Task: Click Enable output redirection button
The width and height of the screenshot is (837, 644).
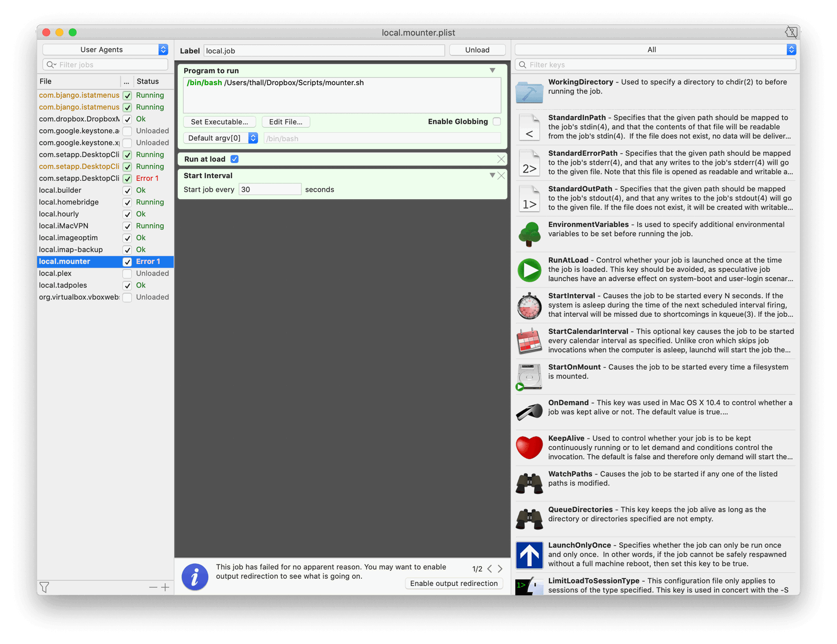Action: 454,584
